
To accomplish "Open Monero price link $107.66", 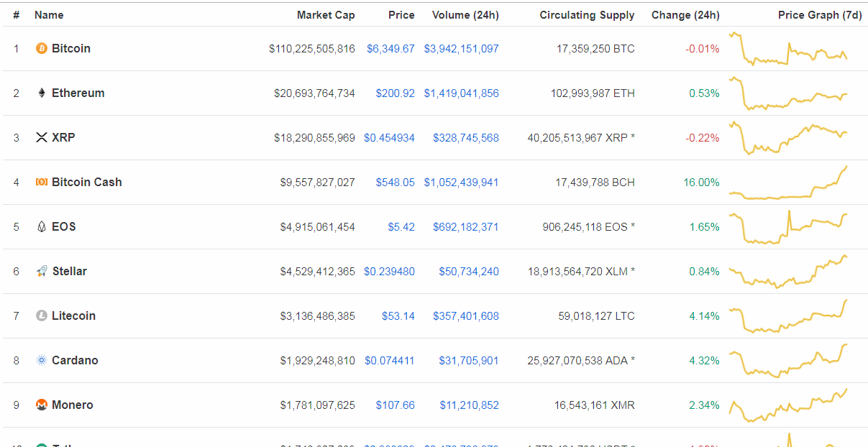I will [395, 405].
